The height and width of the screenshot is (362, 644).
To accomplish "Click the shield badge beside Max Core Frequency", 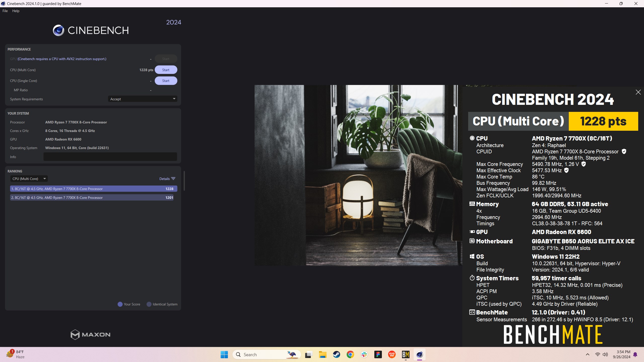I will (584, 164).
